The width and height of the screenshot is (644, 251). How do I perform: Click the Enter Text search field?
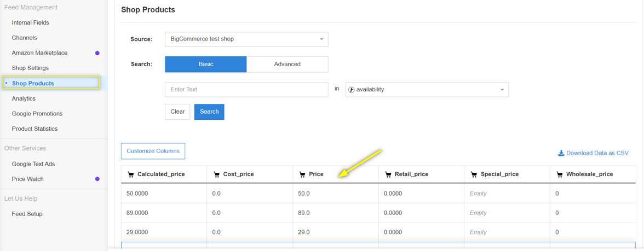pos(246,90)
